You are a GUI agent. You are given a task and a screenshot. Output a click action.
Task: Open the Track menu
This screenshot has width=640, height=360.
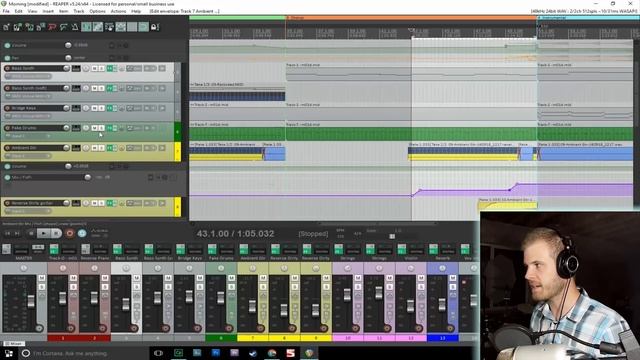79,11
